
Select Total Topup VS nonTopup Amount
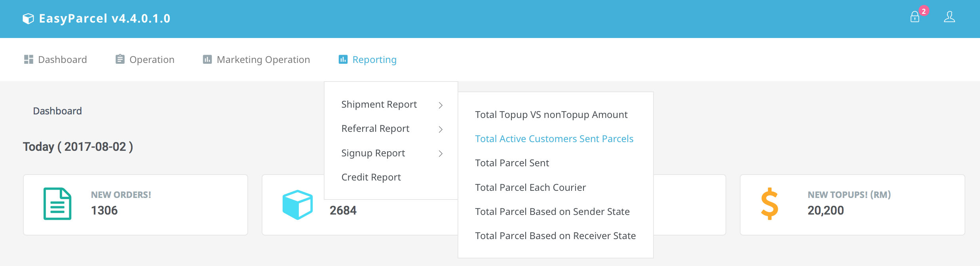coord(551,115)
